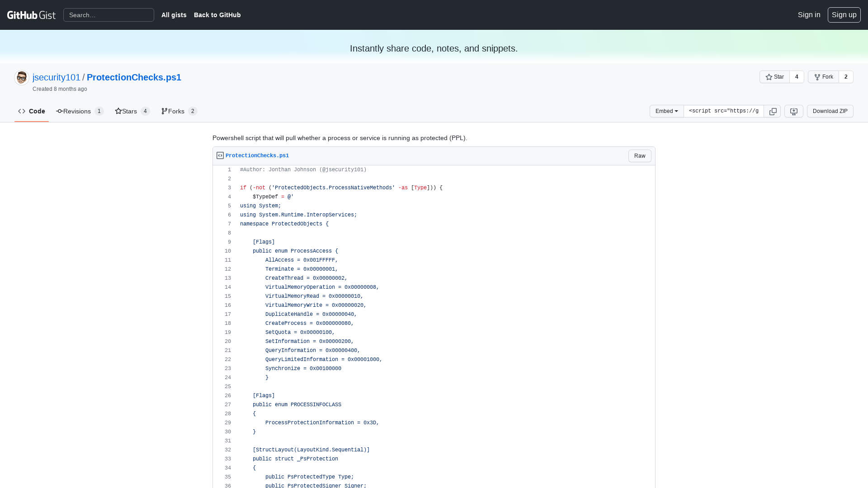Click jsecurity101 user avatar image
The width and height of the screenshot is (868, 488).
coord(22,78)
